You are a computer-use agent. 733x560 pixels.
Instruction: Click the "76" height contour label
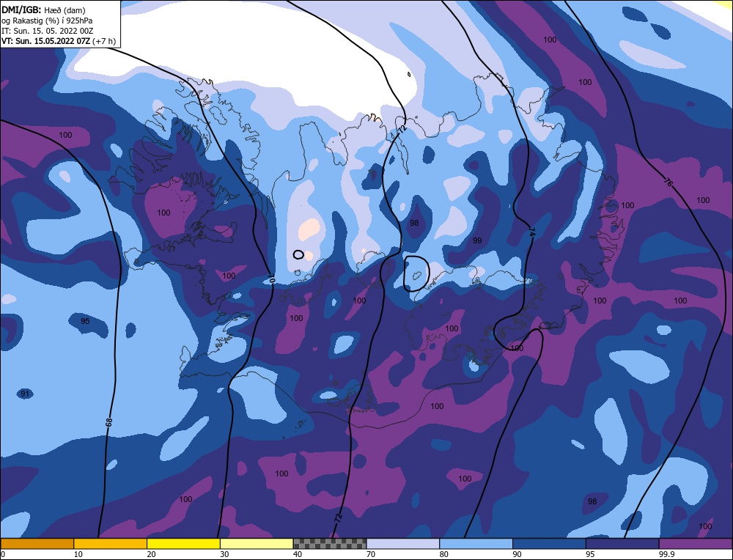[668, 183]
